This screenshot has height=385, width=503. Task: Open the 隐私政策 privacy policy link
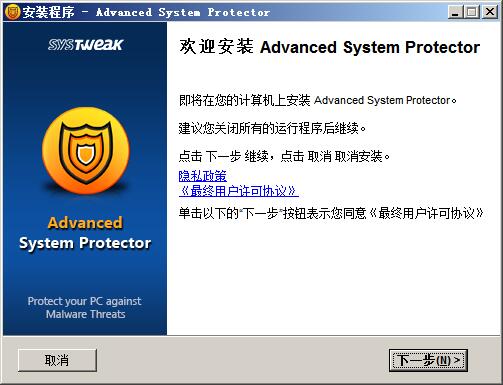203,176
